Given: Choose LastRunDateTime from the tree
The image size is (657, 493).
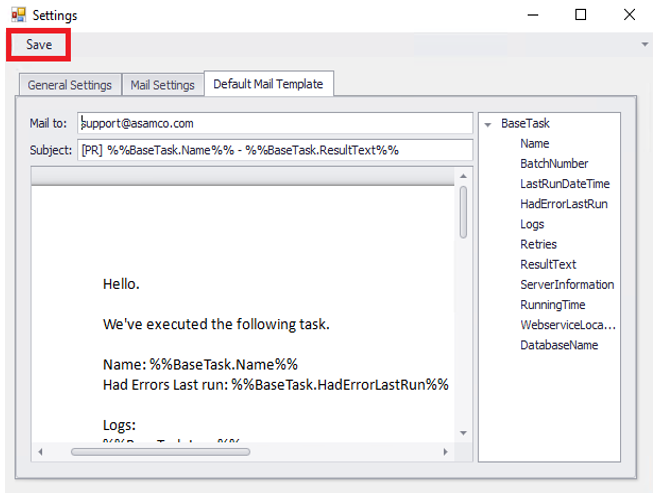Looking at the screenshot, I should click(564, 184).
